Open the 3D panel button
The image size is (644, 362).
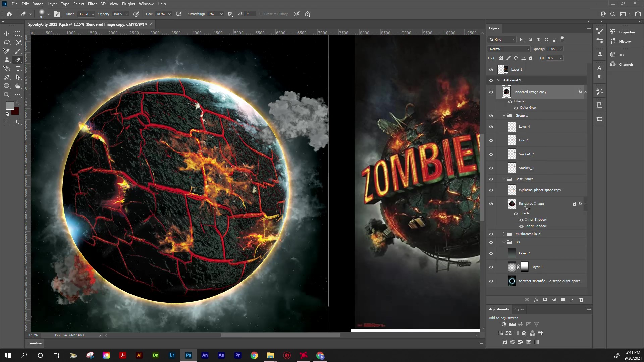(x=617, y=55)
